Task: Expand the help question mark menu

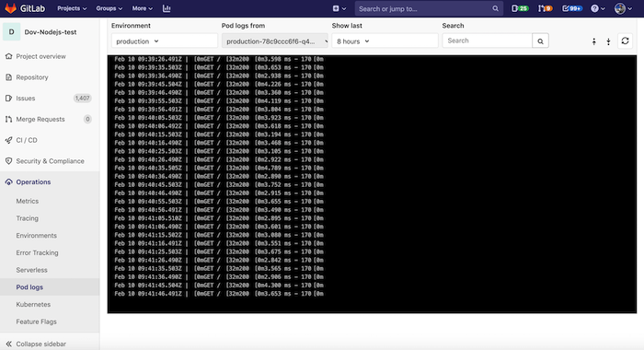Action: (x=598, y=8)
